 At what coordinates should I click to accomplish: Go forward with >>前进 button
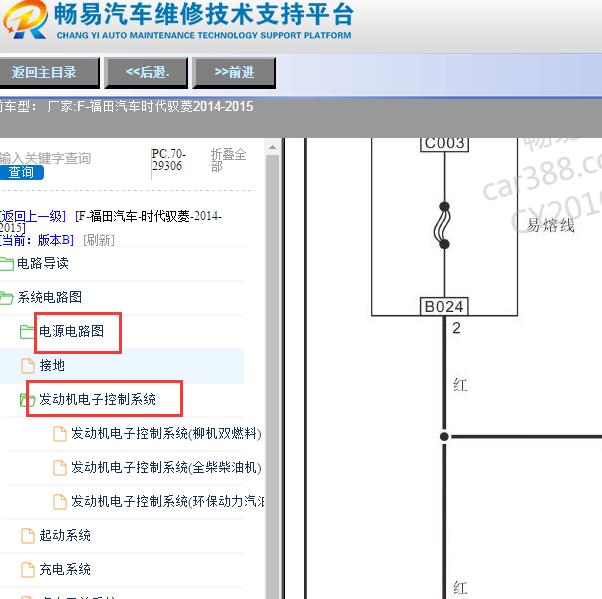pos(234,73)
